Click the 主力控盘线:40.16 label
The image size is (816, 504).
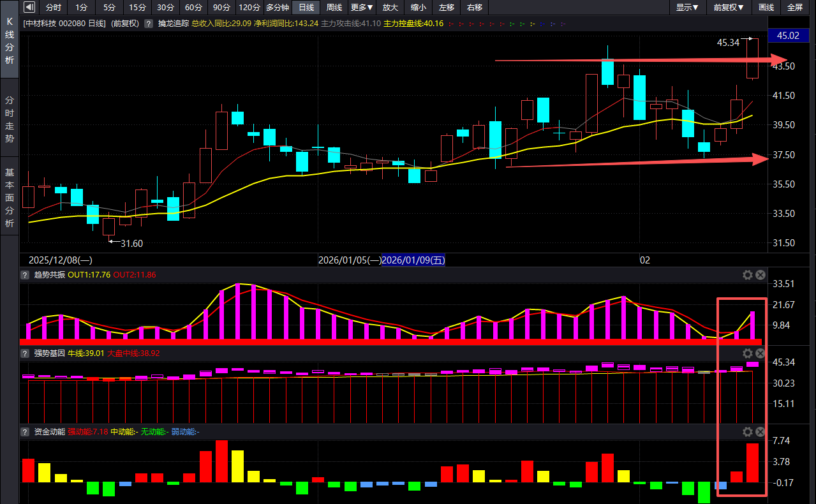tap(413, 24)
